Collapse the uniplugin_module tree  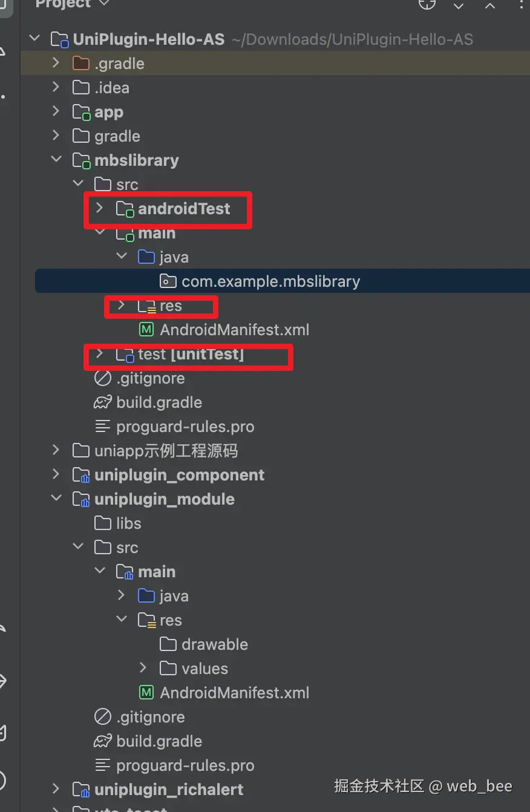point(56,499)
